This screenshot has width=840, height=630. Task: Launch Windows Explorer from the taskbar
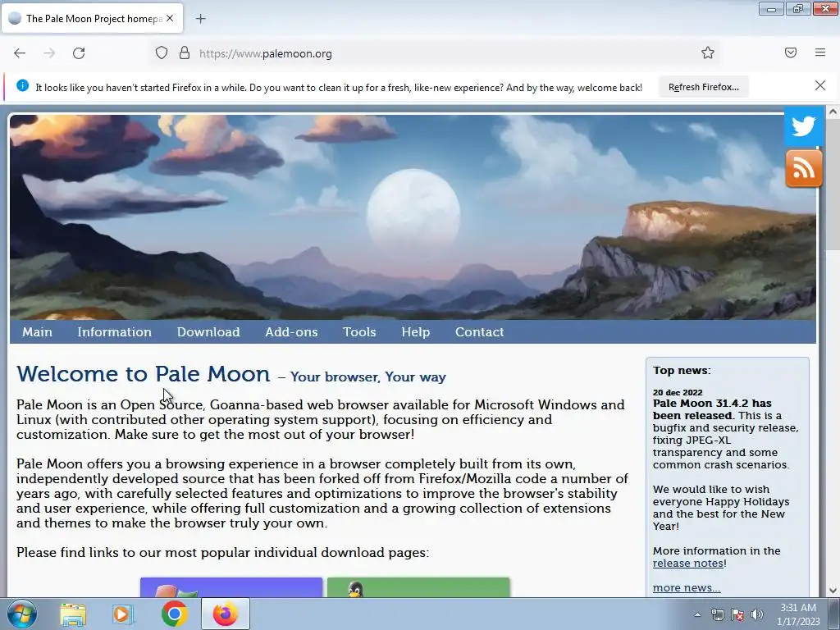73,614
